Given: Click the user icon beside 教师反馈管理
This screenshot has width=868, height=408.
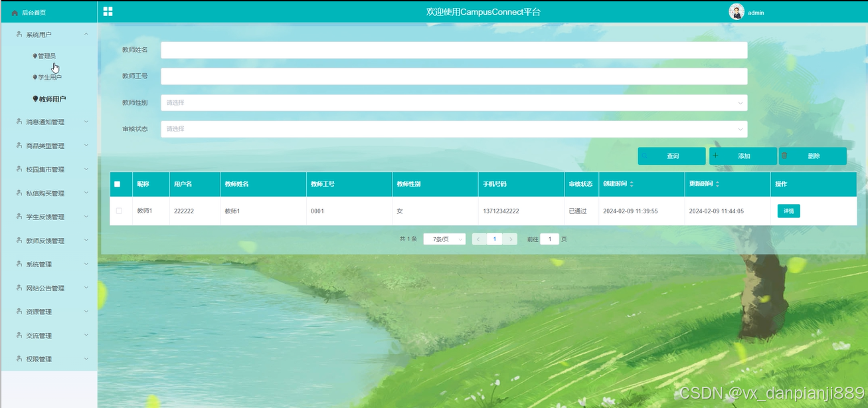Looking at the screenshot, I should (x=19, y=241).
